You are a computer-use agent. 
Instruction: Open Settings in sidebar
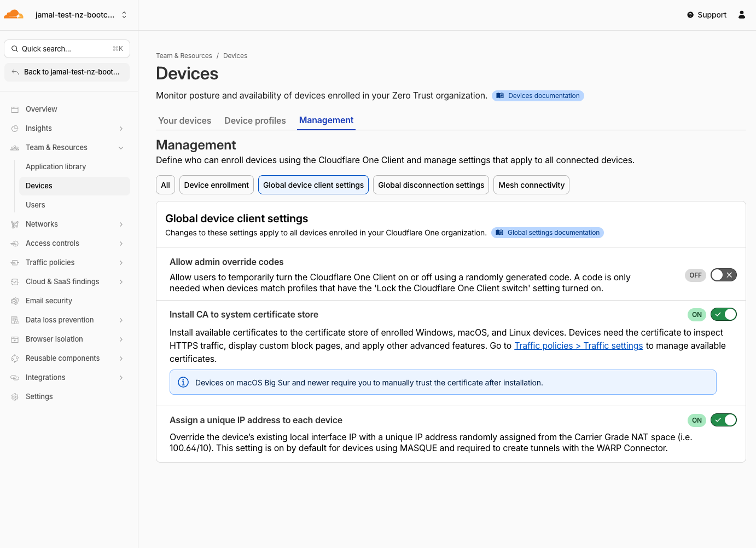click(67, 397)
